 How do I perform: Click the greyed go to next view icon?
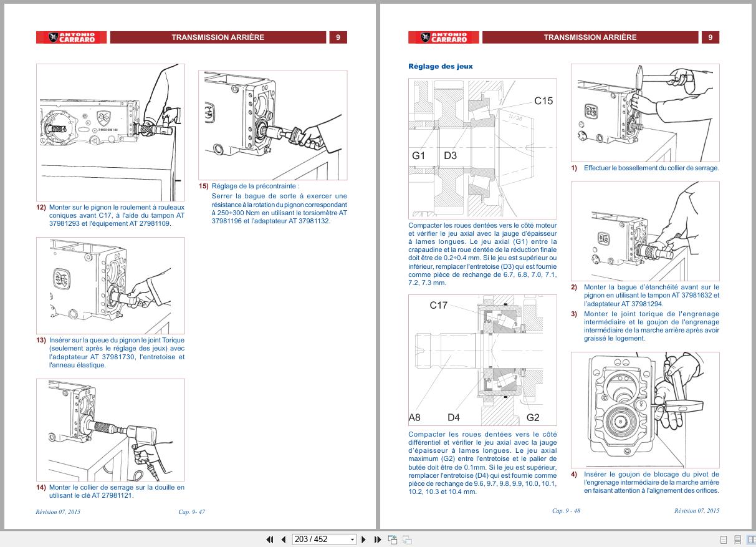(x=407, y=540)
